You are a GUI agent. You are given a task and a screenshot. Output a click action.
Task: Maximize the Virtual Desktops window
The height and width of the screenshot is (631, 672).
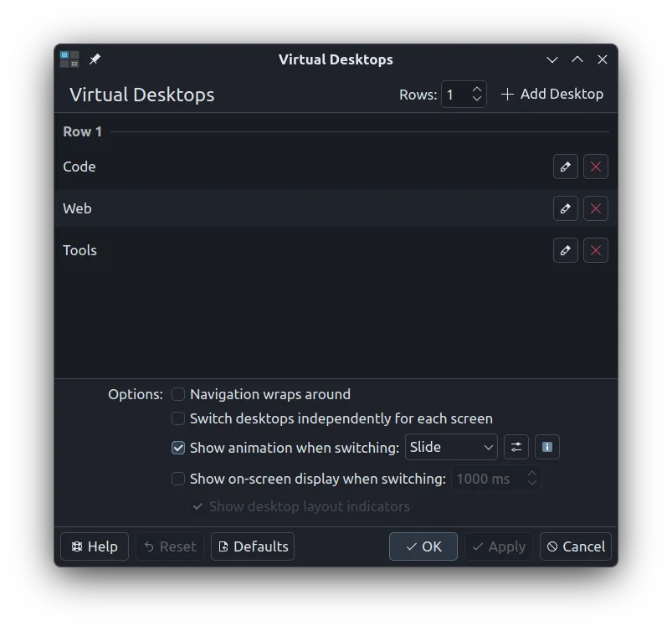pyautogui.click(x=577, y=59)
